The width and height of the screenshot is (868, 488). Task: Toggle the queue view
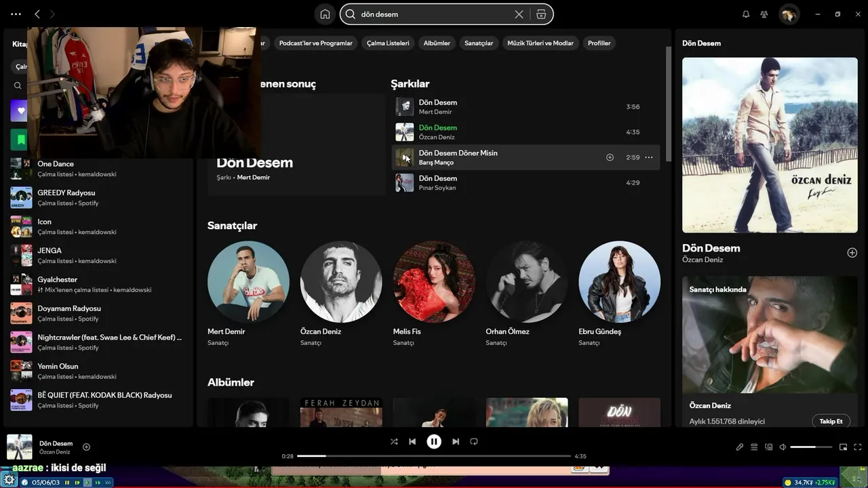754,447
